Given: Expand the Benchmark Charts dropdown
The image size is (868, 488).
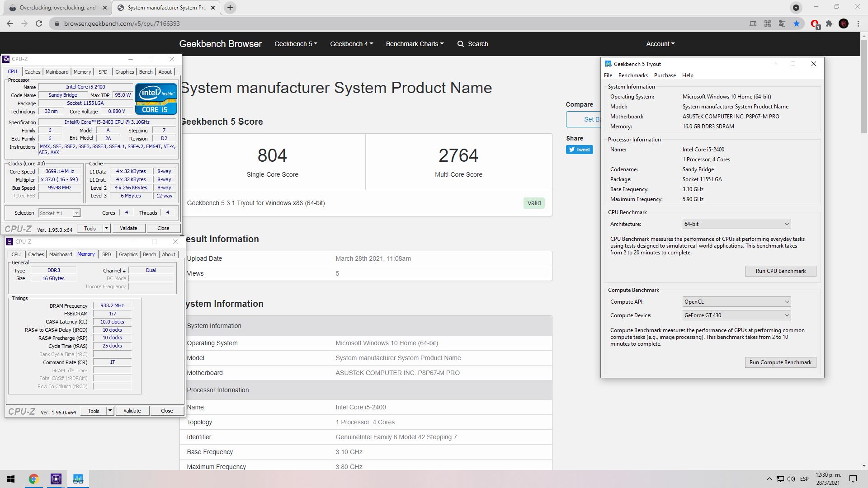Looking at the screenshot, I should tap(415, 44).
